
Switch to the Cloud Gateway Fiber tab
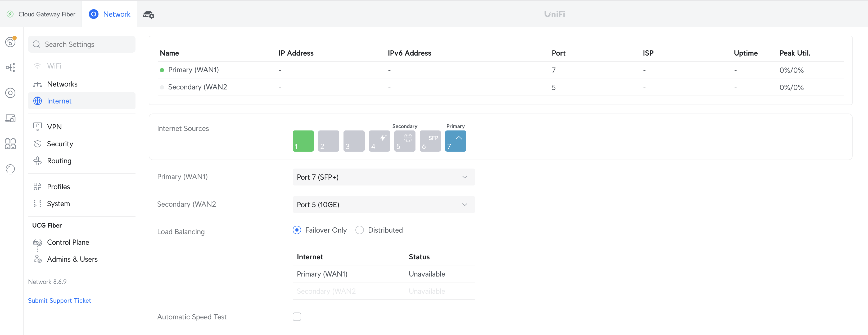coord(41,14)
